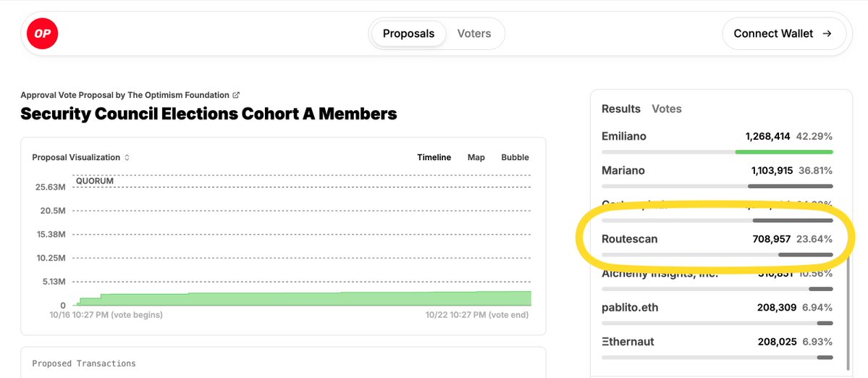The width and height of the screenshot is (868, 378).
Task: Click the pablito.eth vote count 208,309
Action: [x=777, y=307]
